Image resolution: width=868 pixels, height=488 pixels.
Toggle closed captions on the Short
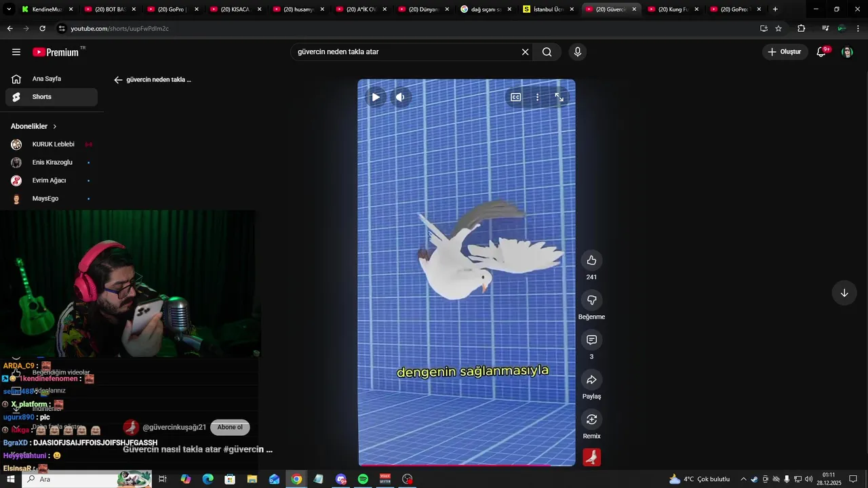(x=516, y=97)
